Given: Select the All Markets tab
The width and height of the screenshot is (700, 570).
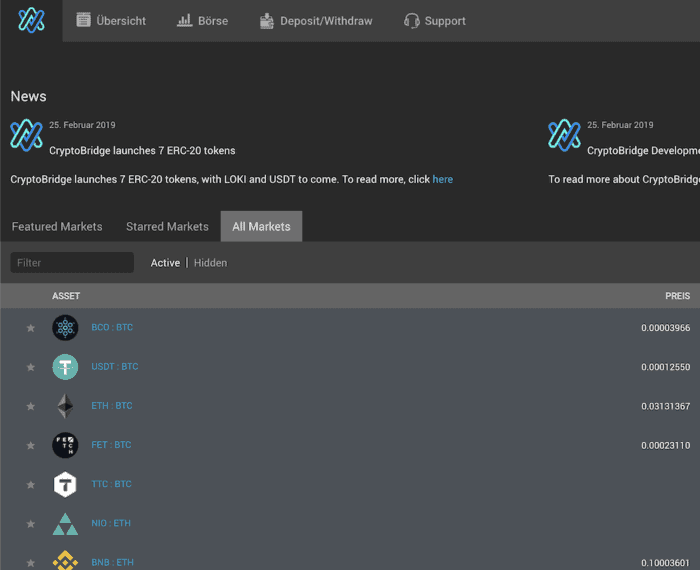Looking at the screenshot, I should click(x=261, y=227).
